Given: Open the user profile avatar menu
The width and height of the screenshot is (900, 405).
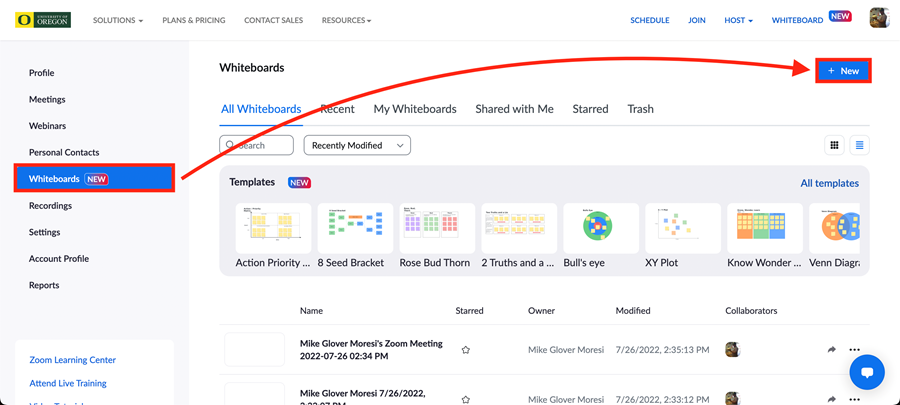Looking at the screenshot, I should (878, 19).
